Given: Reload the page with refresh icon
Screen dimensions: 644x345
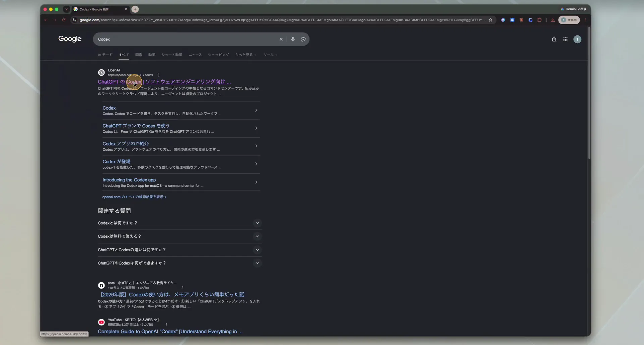Looking at the screenshot, I should [64, 20].
